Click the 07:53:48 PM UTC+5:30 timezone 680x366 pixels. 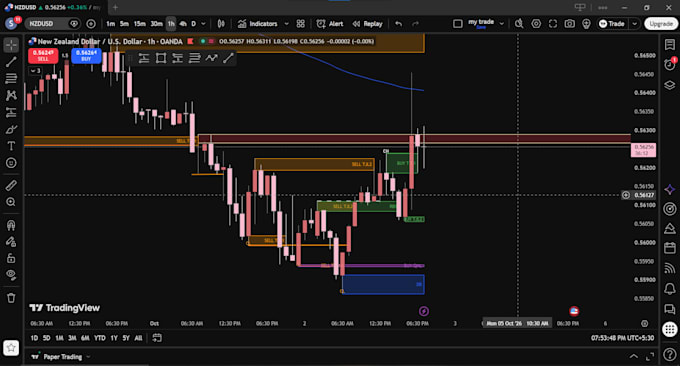622,338
